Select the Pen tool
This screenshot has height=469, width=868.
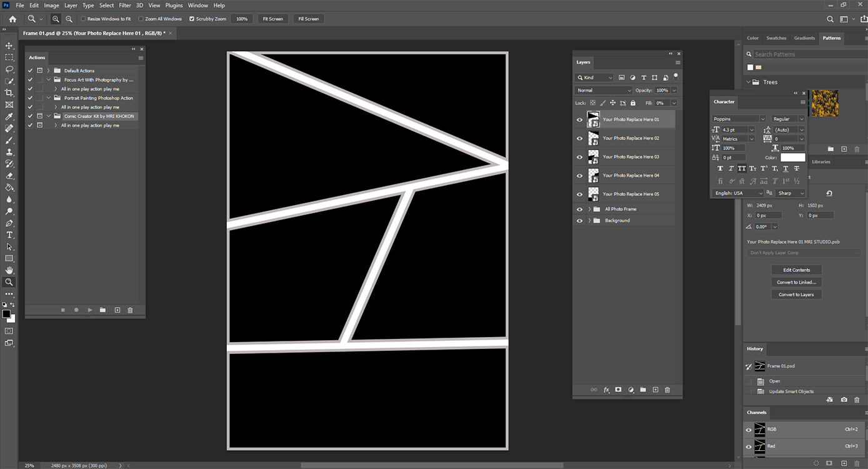click(9, 223)
